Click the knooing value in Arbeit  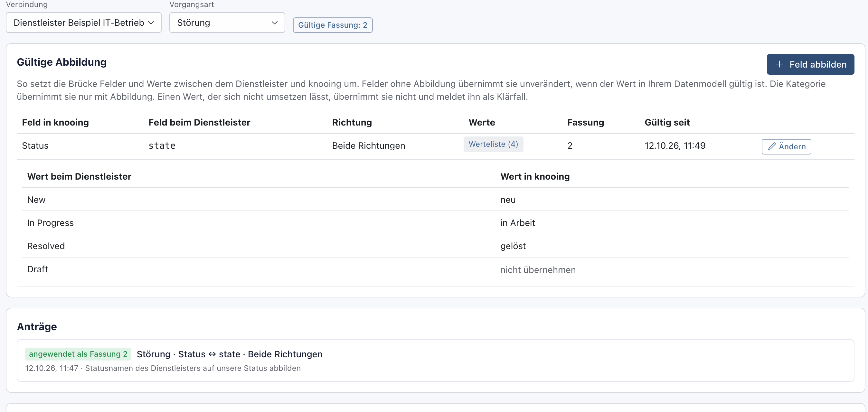[x=518, y=223]
